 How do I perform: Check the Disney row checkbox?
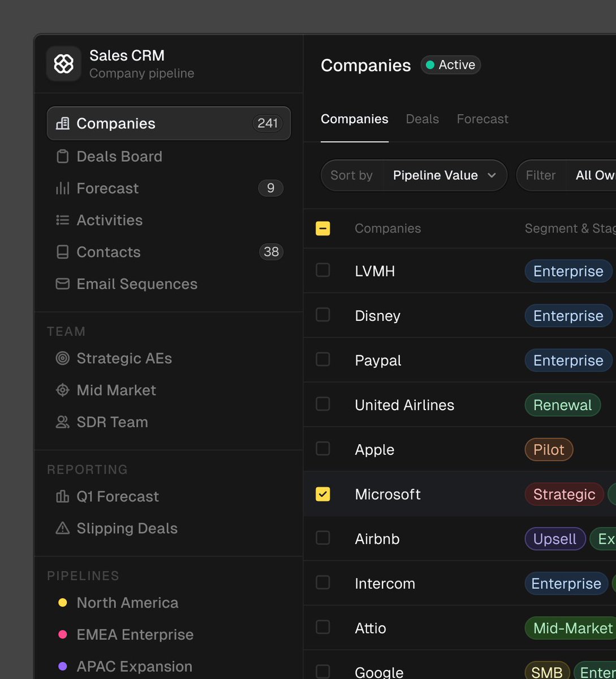pyautogui.click(x=323, y=315)
